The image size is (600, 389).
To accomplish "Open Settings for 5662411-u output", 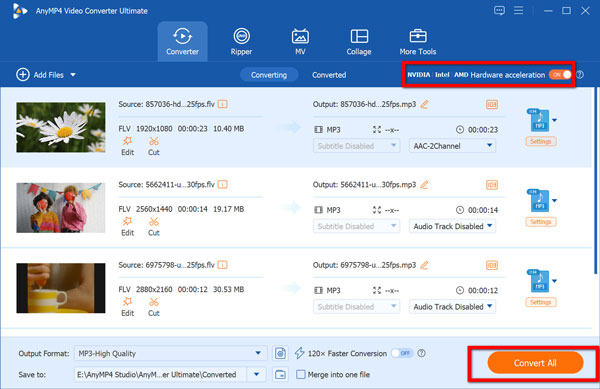I will click(541, 222).
